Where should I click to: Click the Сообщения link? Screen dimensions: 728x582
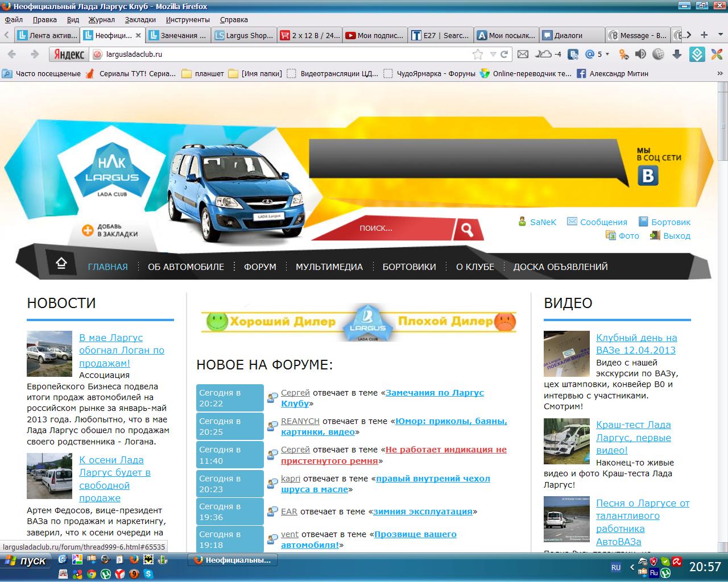[x=603, y=222]
